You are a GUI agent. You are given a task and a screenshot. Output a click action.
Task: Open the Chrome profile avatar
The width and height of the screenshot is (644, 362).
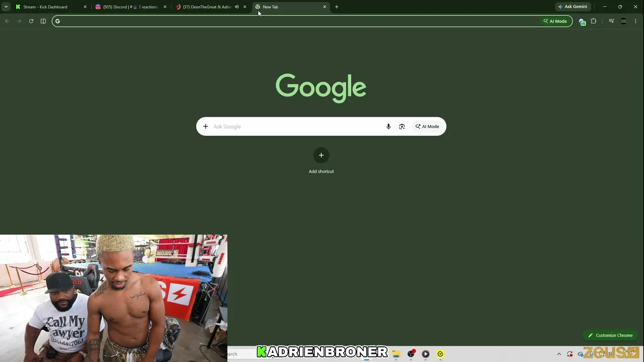(x=623, y=21)
